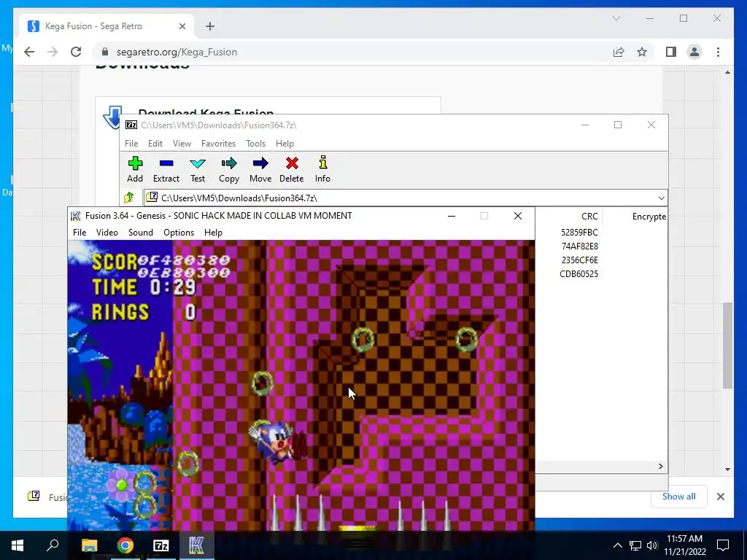Click the Chrome page vertical scrollbar thumb
The width and height of the screenshot is (747, 560).
[x=727, y=345]
